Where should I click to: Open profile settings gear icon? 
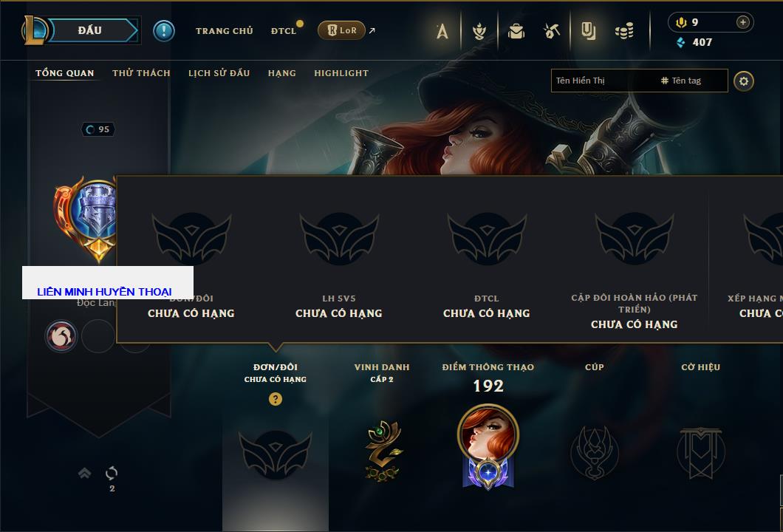(x=744, y=81)
